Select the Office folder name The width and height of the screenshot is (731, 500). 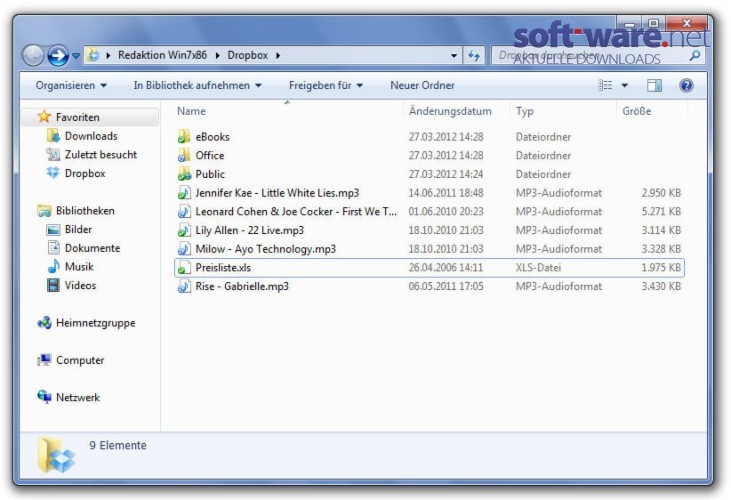(209, 155)
